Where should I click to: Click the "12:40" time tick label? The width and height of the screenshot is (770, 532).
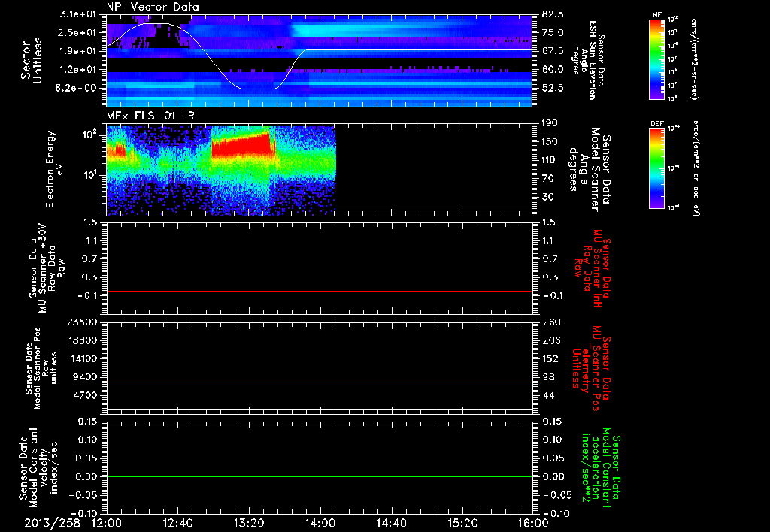click(177, 523)
